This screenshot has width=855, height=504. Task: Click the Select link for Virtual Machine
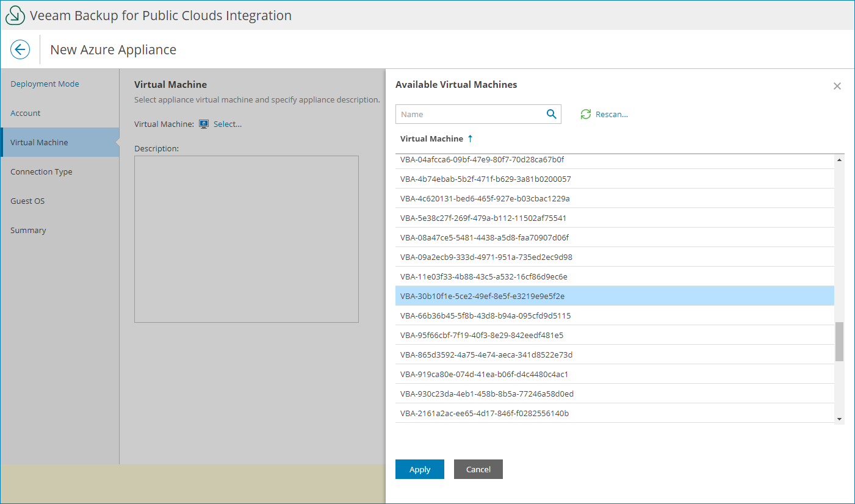tap(227, 124)
